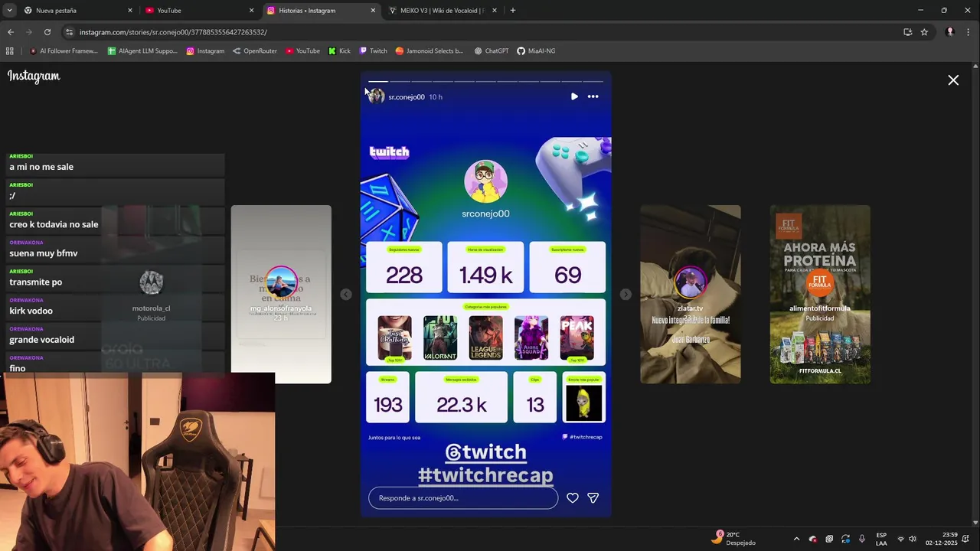The image size is (980, 551).
Task: Open the mg_alonsofranyola story preview
Action: click(x=281, y=294)
